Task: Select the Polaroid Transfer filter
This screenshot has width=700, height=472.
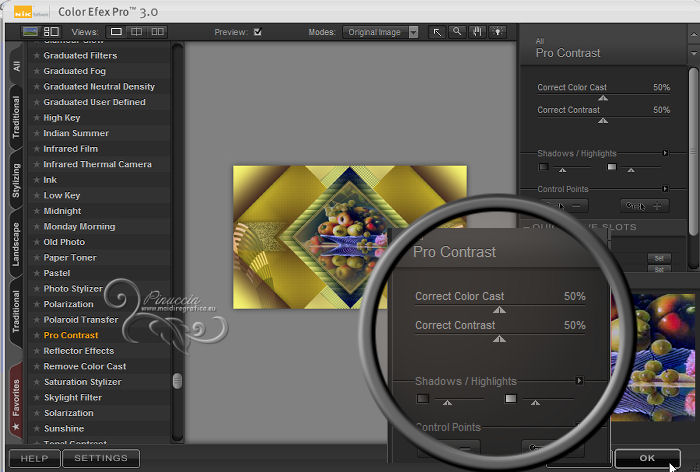Action: [81, 320]
